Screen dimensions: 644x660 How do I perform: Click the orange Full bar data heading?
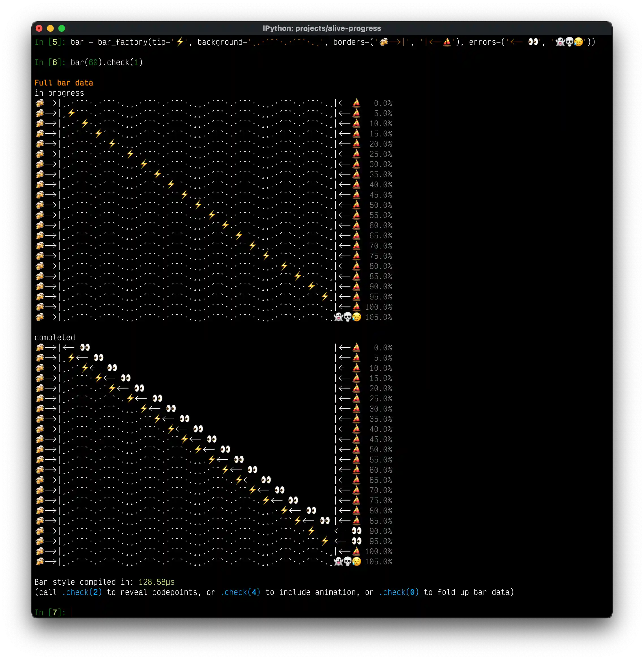click(64, 83)
